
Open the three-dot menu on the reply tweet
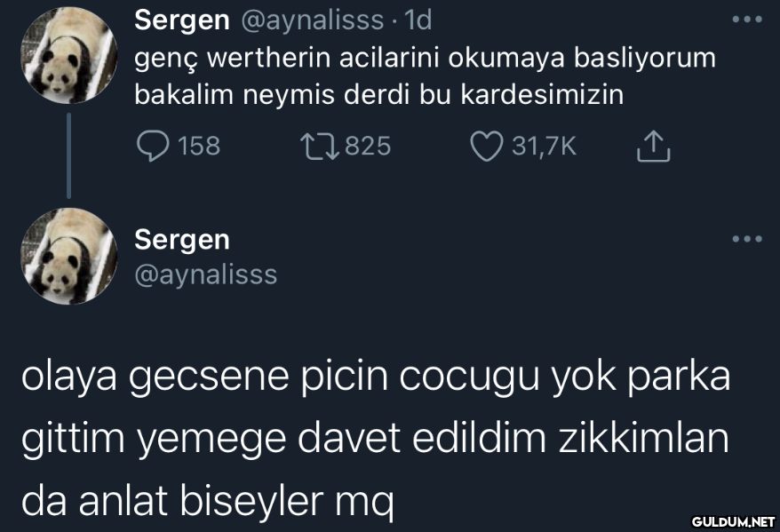click(x=747, y=239)
